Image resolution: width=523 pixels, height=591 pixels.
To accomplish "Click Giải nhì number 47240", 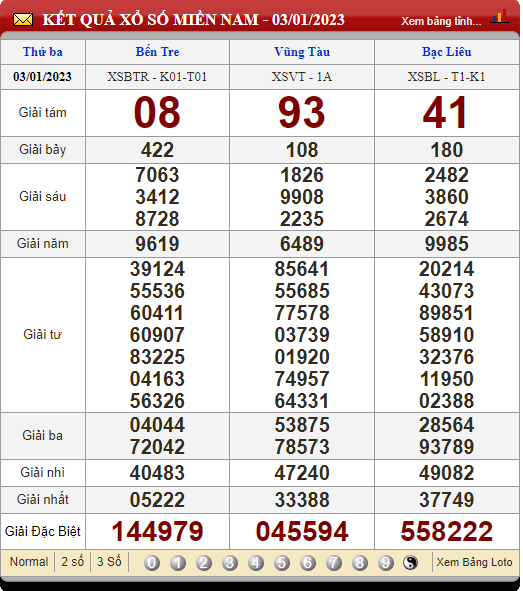I will click(302, 473).
